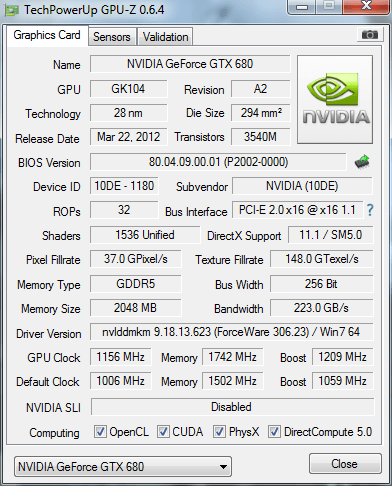The image size is (392, 486).
Task: Click the Subvendor field NVIDIA (10DE)
Action: [x=302, y=186]
